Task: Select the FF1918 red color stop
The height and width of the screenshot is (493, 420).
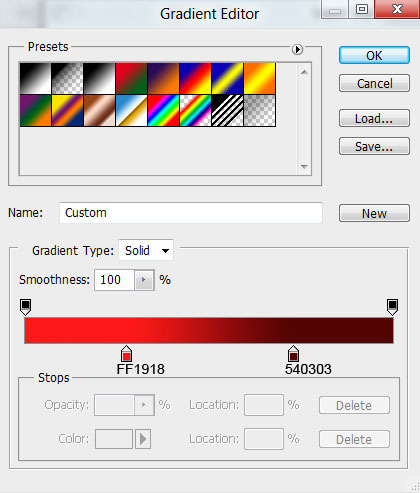Action: click(126, 354)
